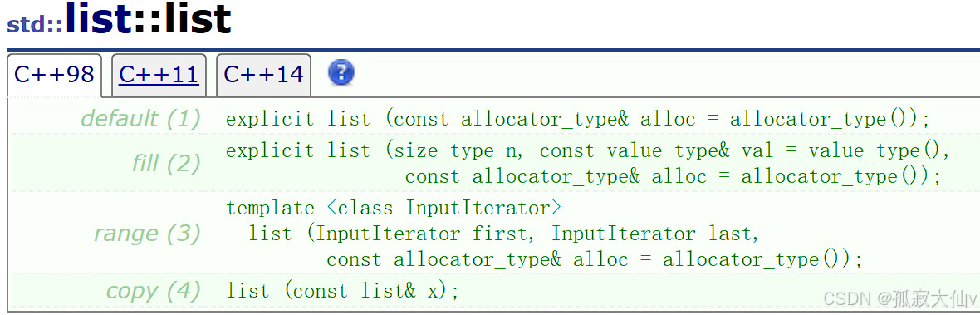This screenshot has height=315, width=980.
Task: Open the C++14 tab
Action: coord(263,75)
